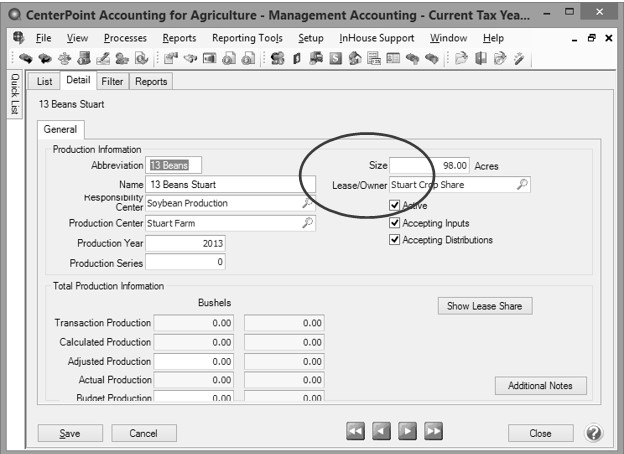Click the two-people users toolbar icon
The image size is (624, 454).
pyautogui.click(x=122, y=59)
